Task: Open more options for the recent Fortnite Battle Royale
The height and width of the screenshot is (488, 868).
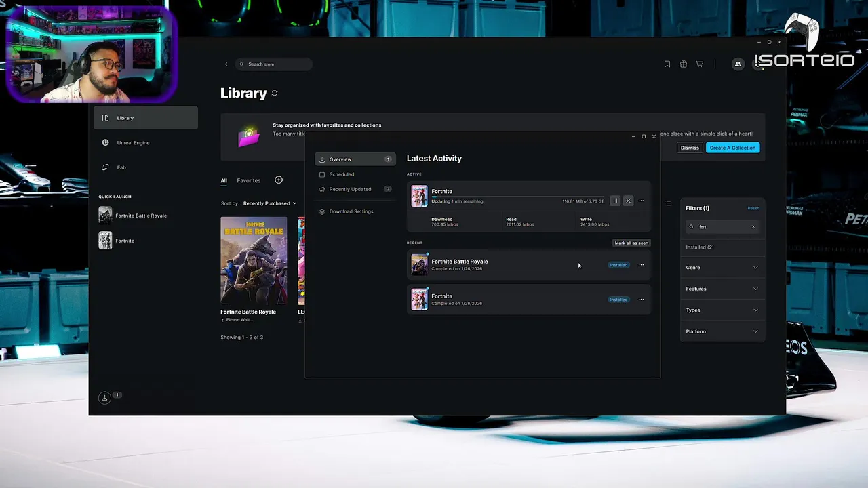Action: pos(641,265)
